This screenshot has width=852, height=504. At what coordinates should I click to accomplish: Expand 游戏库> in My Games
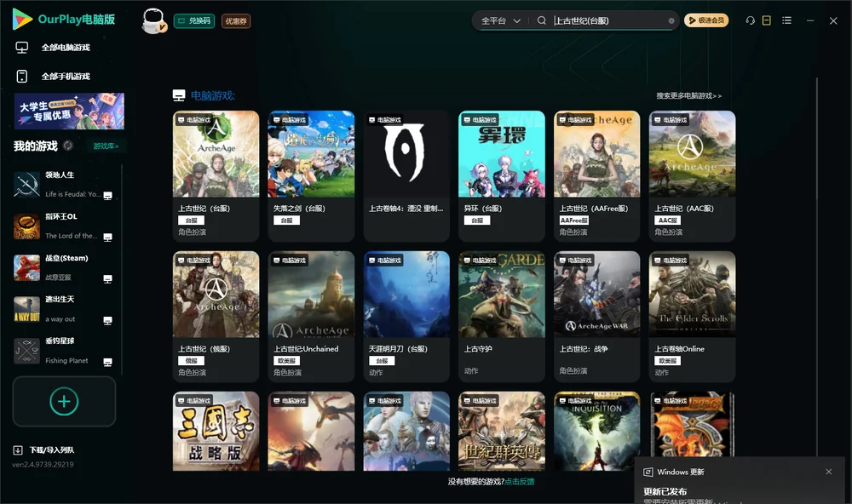[x=106, y=146]
